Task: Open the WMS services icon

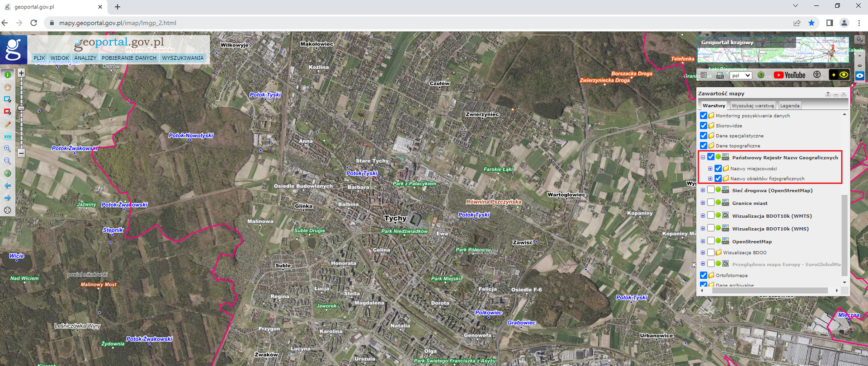Action: [720, 75]
